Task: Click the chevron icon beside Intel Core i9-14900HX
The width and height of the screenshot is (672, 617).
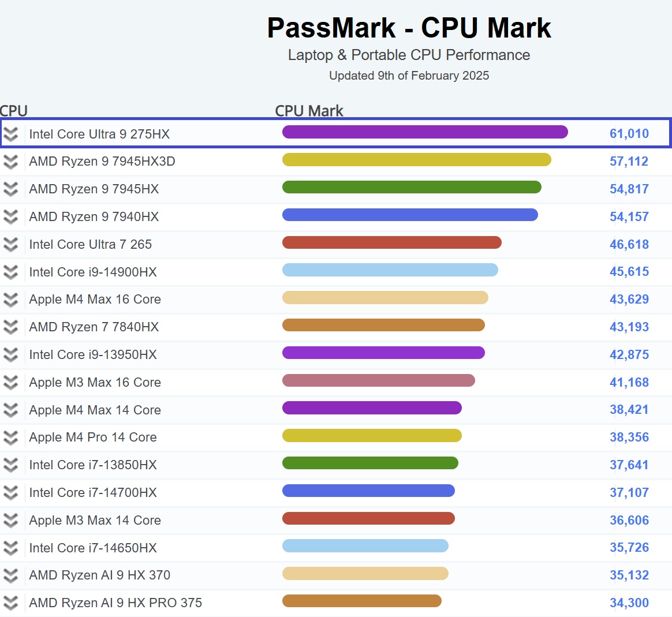Action: (10, 272)
